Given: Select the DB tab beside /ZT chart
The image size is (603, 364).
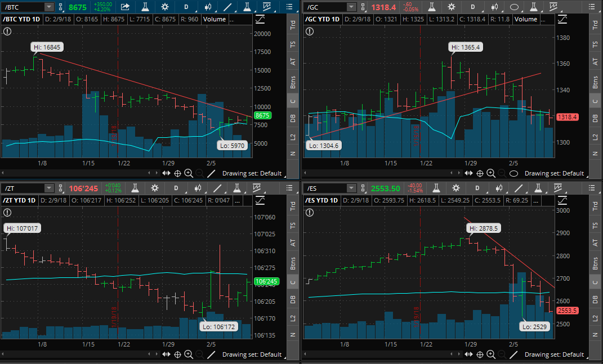Looking at the screenshot, I should coord(293,299).
